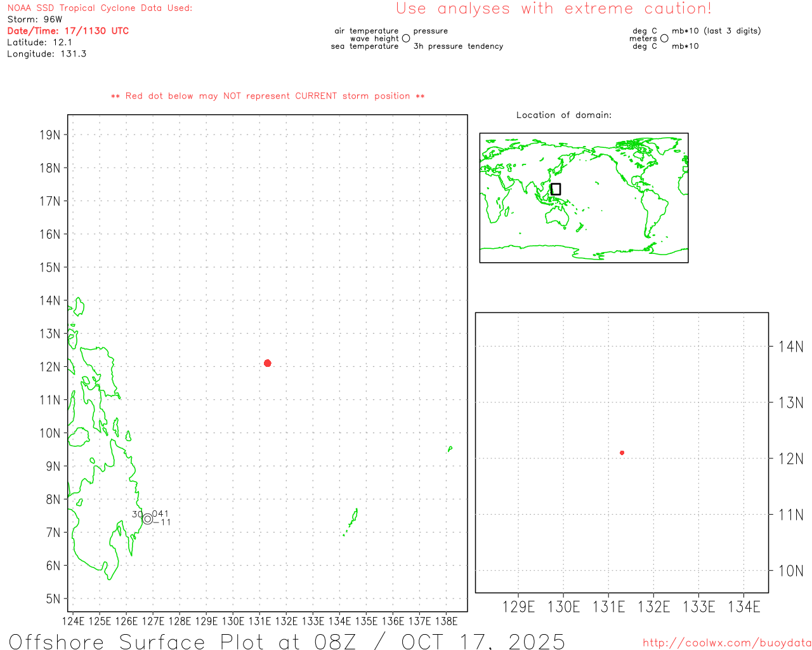Image resolution: width=812 pixels, height=650 pixels.
Task: Click the 'Location of domain:' caption
Action: [x=563, y=115]
